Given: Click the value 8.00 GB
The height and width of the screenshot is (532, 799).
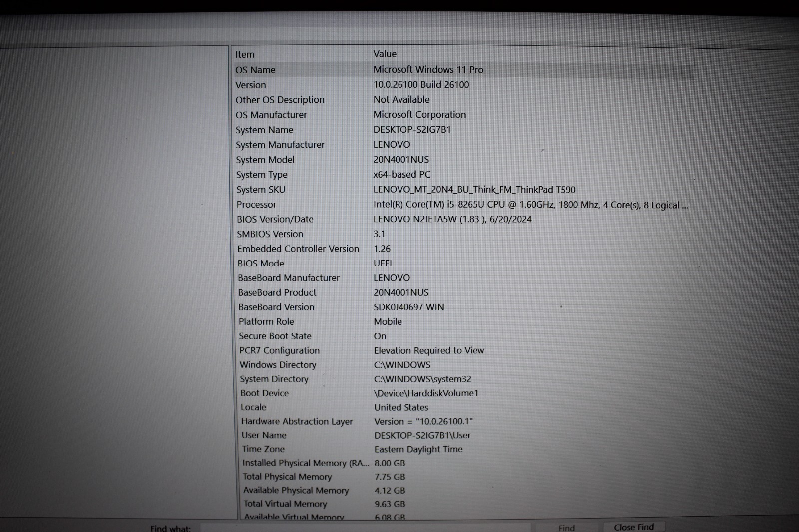Looking at the screenshot, I should (390, 463).
